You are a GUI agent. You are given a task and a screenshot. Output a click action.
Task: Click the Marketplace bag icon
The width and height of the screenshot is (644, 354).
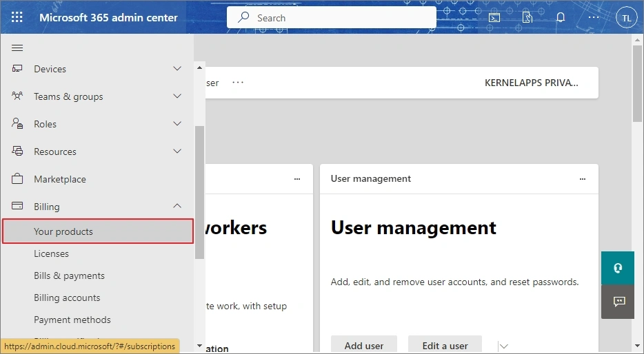[x=17, y=179]
